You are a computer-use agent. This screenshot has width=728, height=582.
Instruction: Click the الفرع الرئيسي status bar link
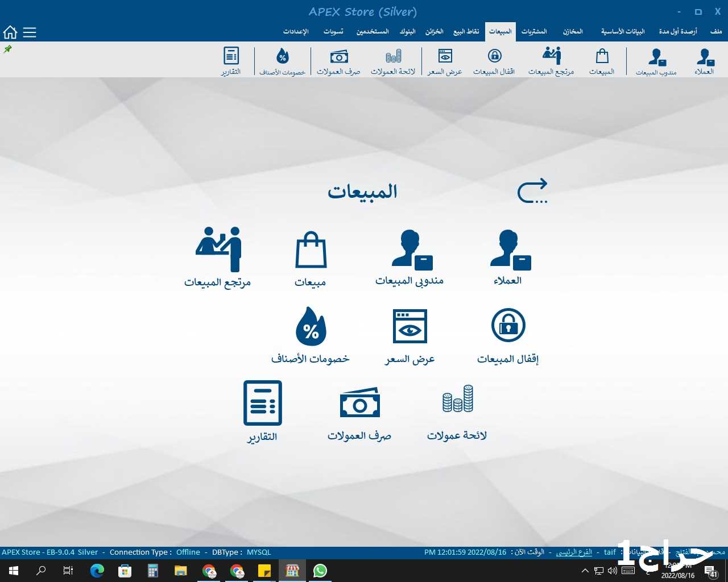[x=574, y=552]
